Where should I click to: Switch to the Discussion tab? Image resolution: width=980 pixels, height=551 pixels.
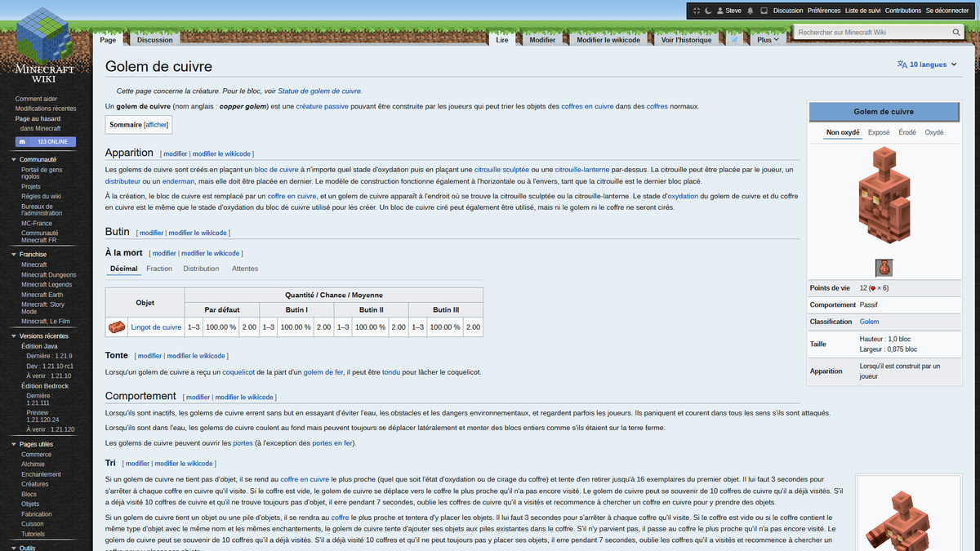tap(154, 38)
